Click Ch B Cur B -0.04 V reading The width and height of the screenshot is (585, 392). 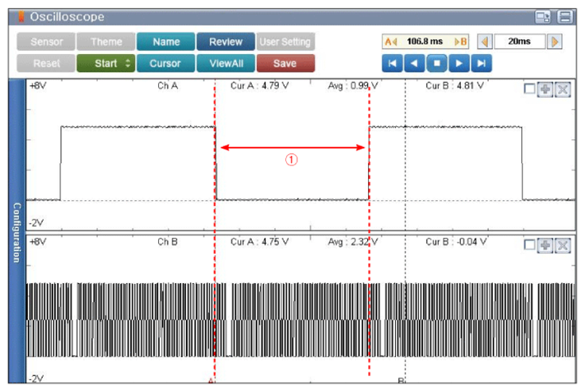(456, 242)
